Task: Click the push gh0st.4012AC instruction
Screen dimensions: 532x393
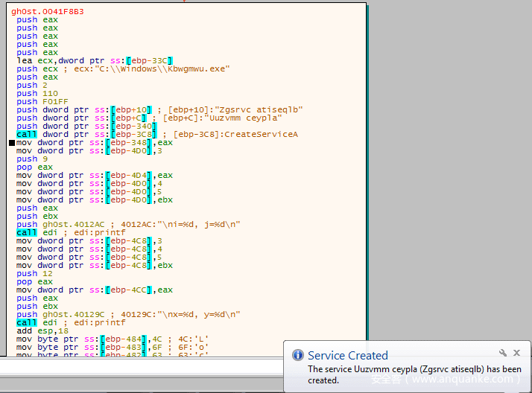Action: [x=138, y=225]
